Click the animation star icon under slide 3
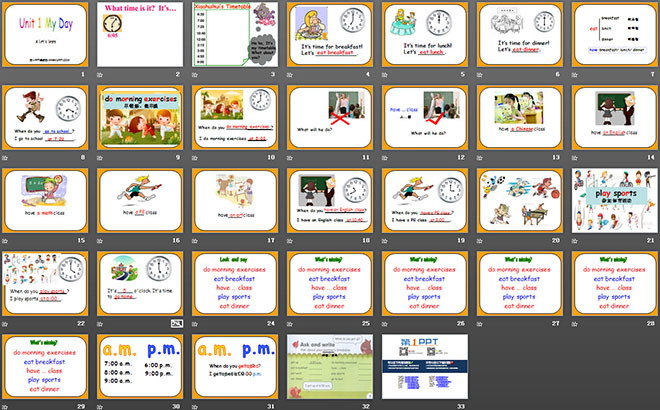Viewport: 660px width, 410px height. coord(195,75)
